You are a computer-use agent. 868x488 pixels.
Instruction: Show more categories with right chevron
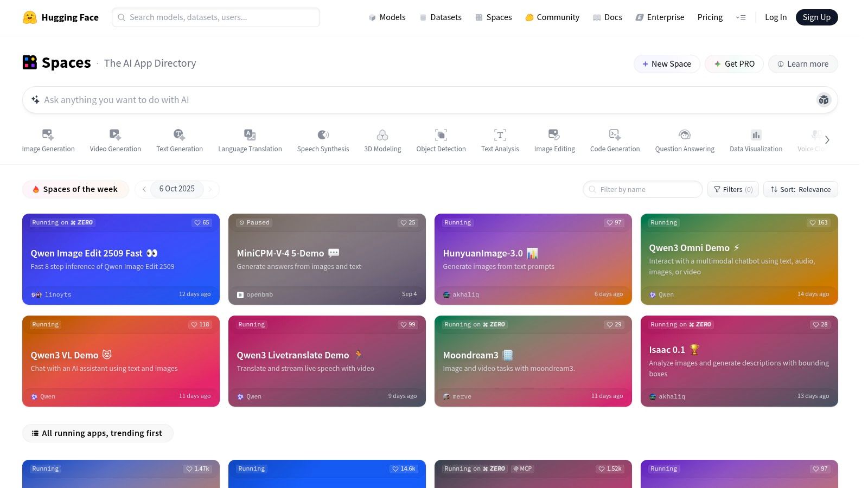tap(827, 140)
